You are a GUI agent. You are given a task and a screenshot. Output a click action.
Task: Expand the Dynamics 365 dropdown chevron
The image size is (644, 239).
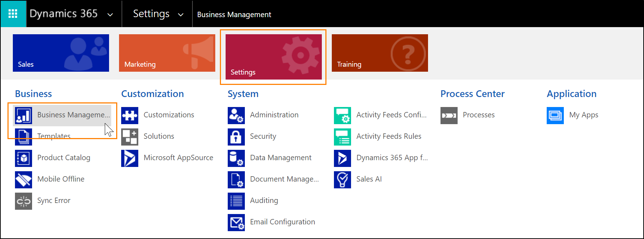pos(110,15)
